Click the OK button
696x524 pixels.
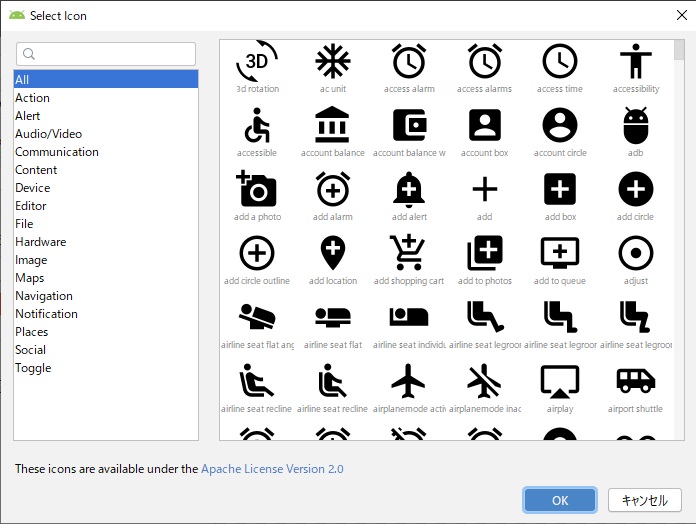(560, 500)
